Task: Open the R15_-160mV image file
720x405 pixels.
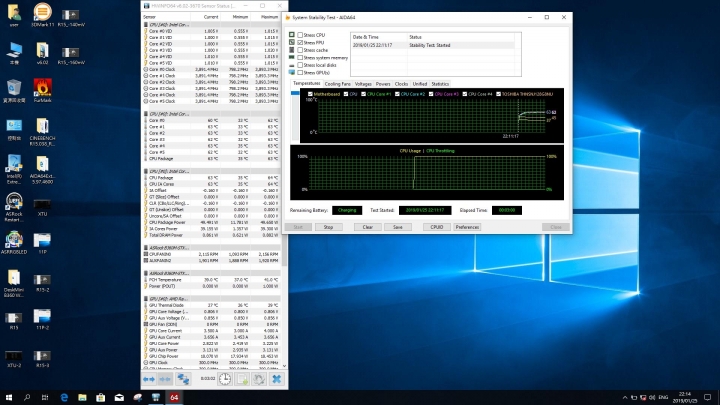Action: pos(71,55)
